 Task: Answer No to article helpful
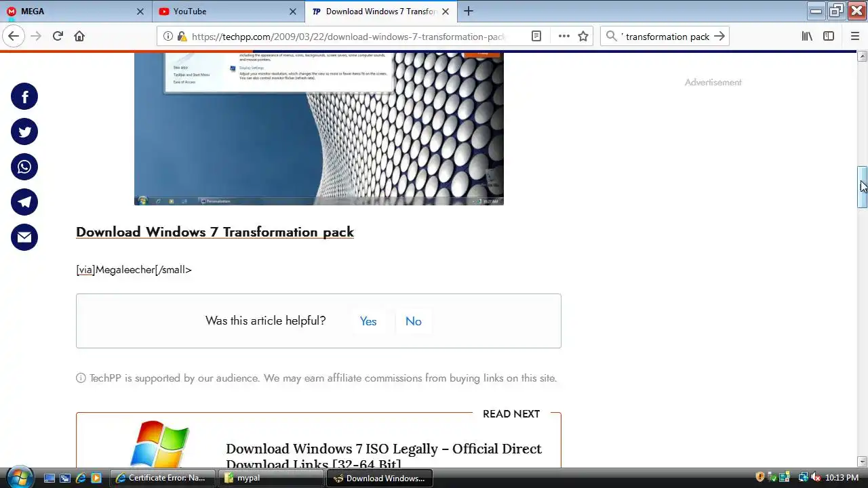(x=414, y=321)
